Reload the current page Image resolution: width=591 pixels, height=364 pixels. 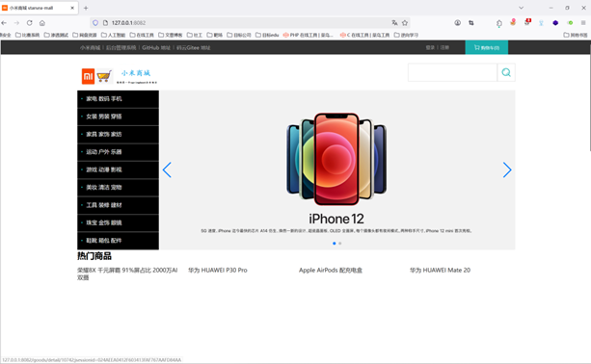tap(29, 23)
